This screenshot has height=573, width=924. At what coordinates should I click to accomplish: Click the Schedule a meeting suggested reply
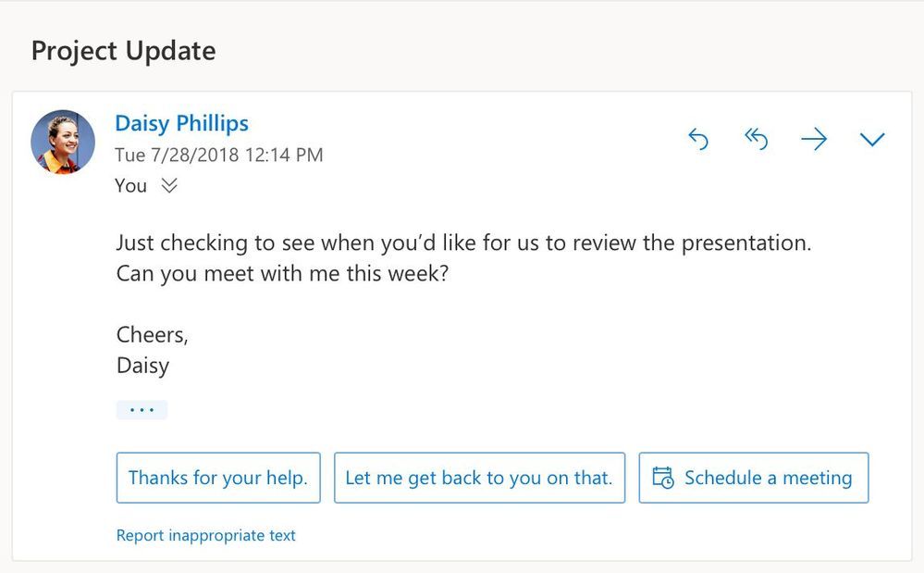pyautogui.click(x=753, y=478)
